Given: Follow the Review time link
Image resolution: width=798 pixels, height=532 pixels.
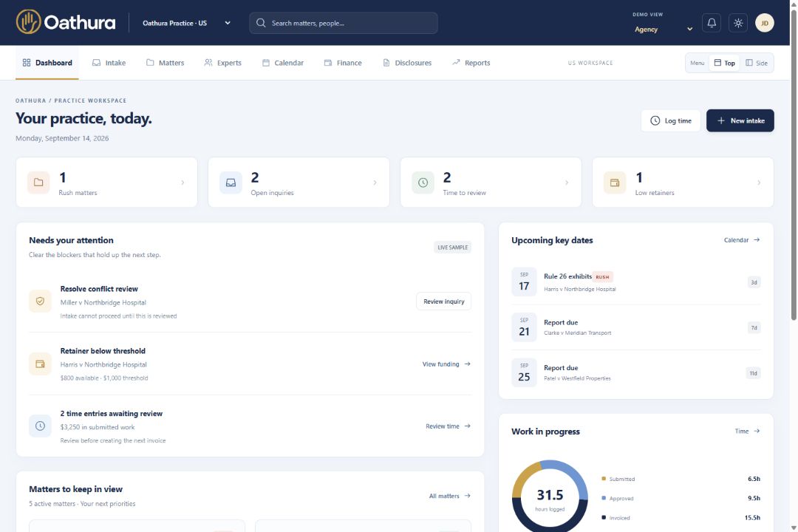Looking at the screenshot, I should (448, 426).
